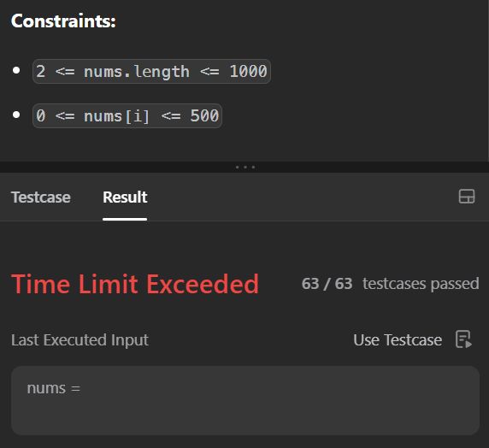Click the Time Limit Exceeded status heading
Screen dimensions: 489x448
click(135, 284)
